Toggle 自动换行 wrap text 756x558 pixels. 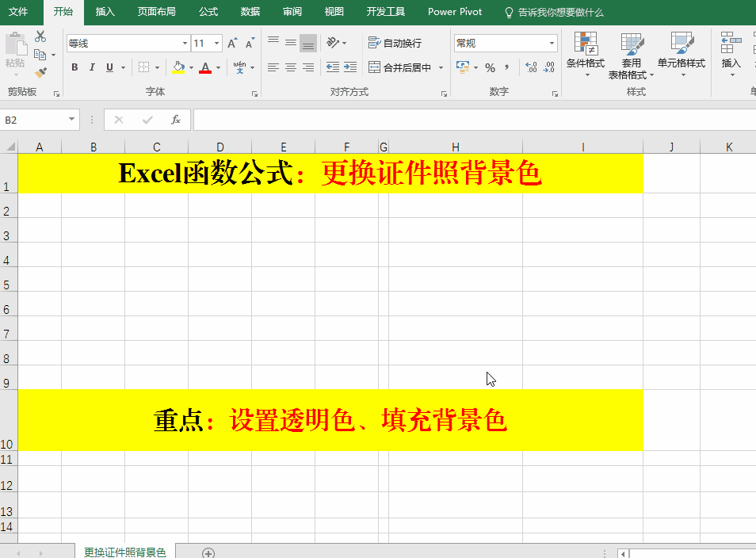coord(395,44)
